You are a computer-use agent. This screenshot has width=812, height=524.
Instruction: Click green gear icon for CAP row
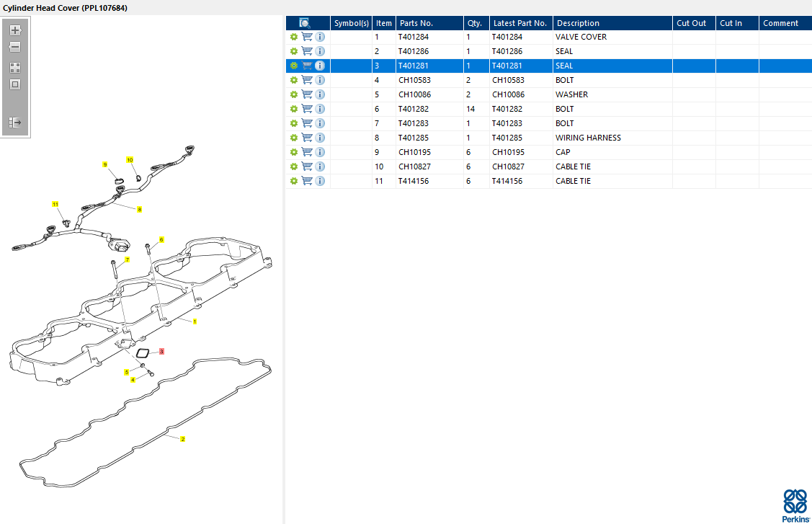[x=293, y=152]
